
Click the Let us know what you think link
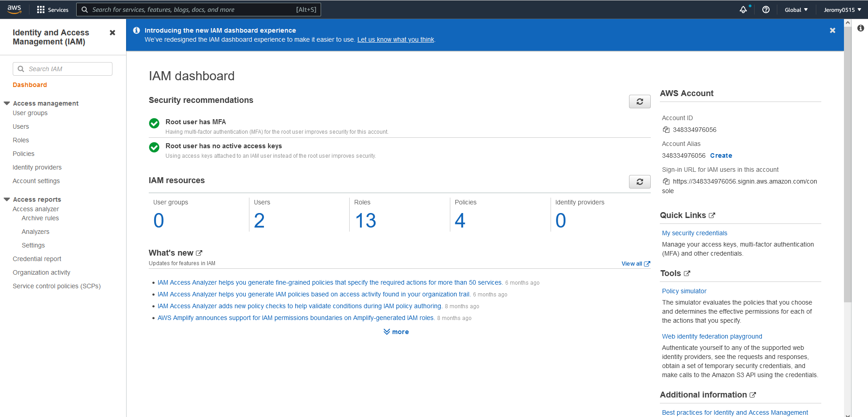tap(395, 39)
